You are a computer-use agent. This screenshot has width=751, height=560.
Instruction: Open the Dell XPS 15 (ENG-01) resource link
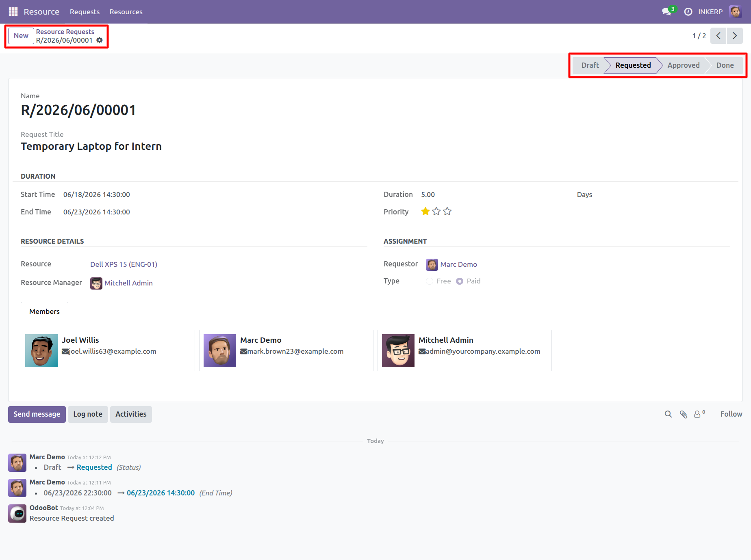pyautogui.click(x=124, y=264)
